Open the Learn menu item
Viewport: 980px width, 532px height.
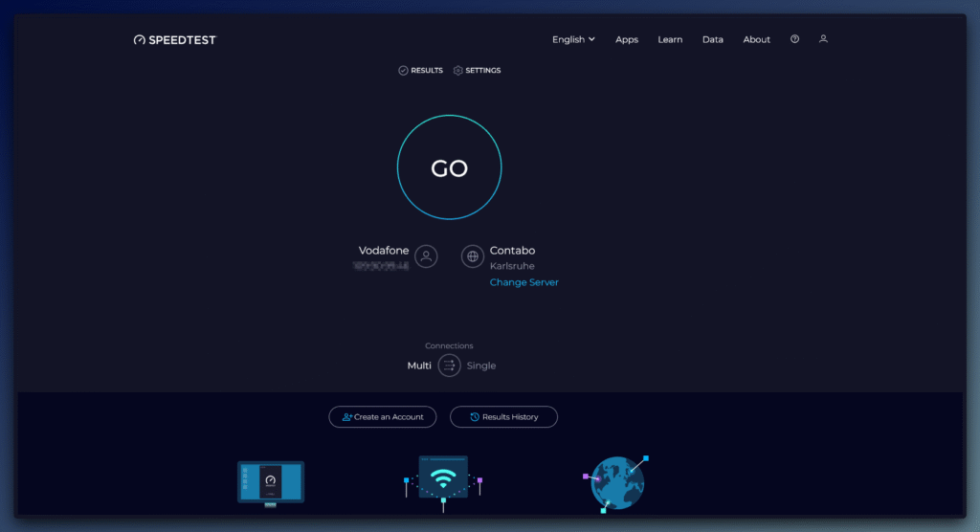[670, 39]
